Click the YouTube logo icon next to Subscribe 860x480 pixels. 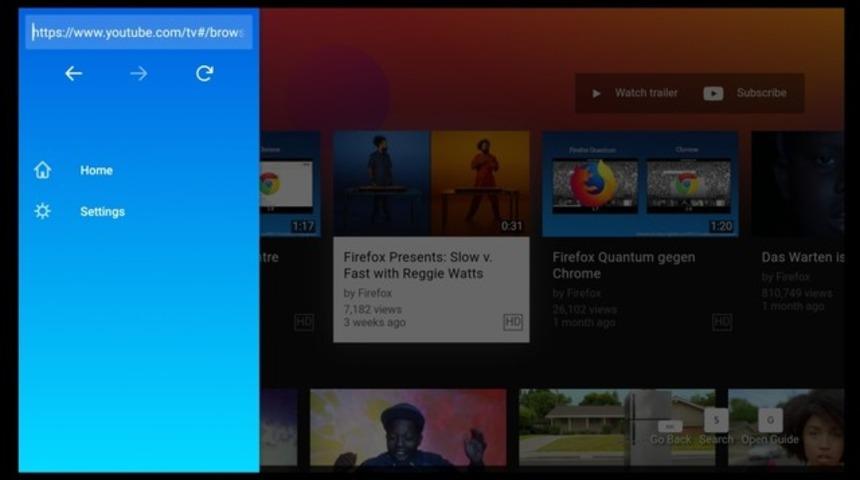(713, 93)
